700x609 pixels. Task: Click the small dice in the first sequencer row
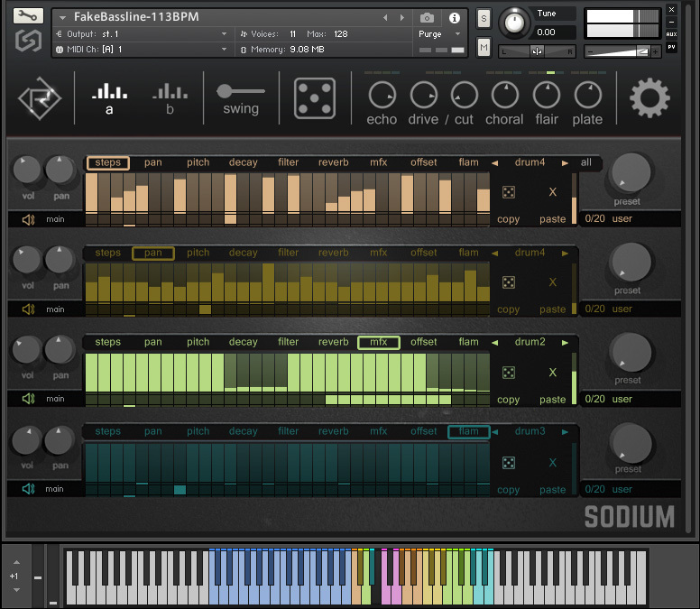pyautogui.click(x=509, y=192)
